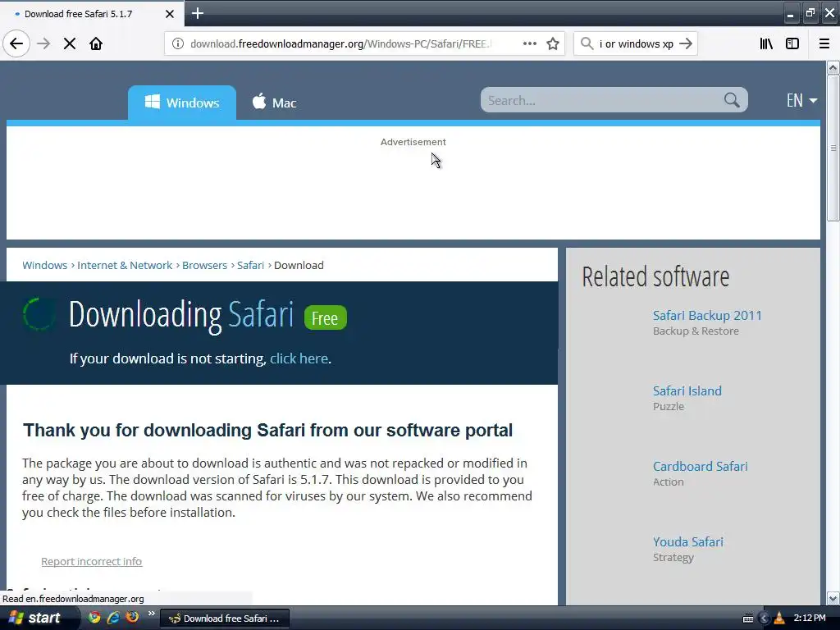Switch to the Windows platform tab

point(182,103)
